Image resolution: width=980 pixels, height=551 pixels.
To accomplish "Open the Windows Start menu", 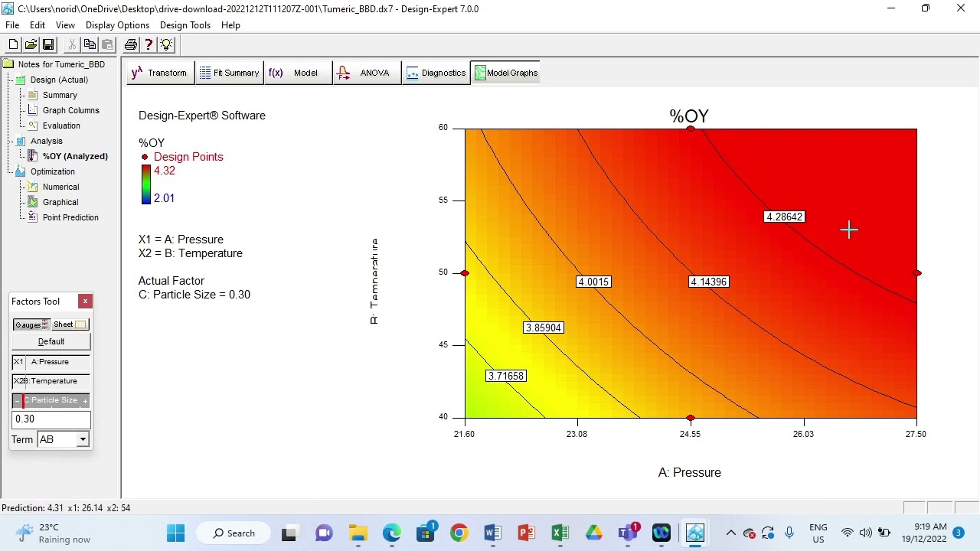I will 175,533.
